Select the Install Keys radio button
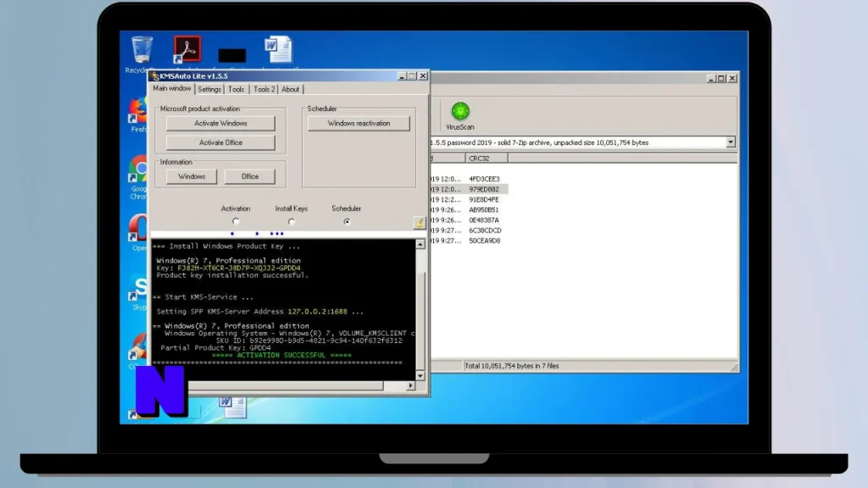 [292, 221]
